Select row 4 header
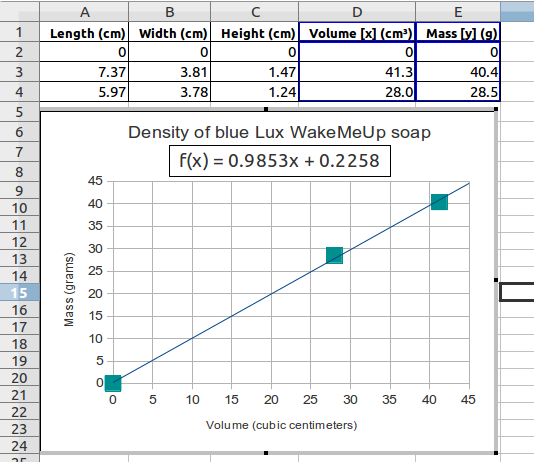Screen dimensions: 534x462 tap(19, 92)
